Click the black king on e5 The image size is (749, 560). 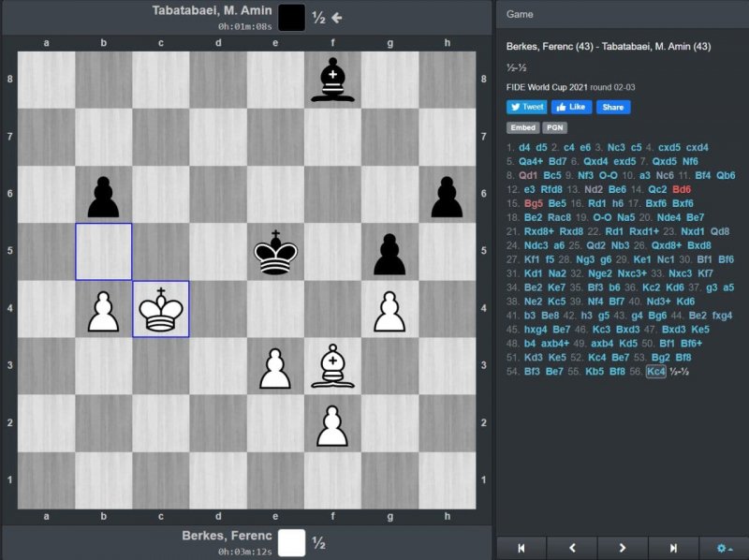click(x=275, y=251)
